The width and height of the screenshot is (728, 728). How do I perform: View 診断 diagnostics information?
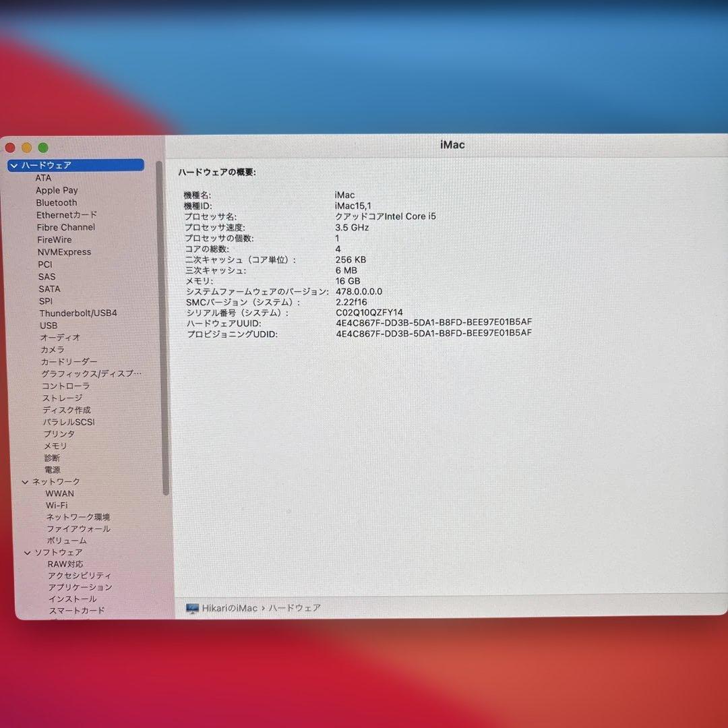tap(52, 458)
